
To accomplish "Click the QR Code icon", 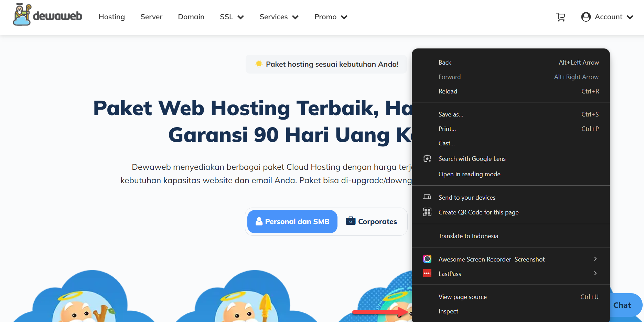I will tap(427, 212).
